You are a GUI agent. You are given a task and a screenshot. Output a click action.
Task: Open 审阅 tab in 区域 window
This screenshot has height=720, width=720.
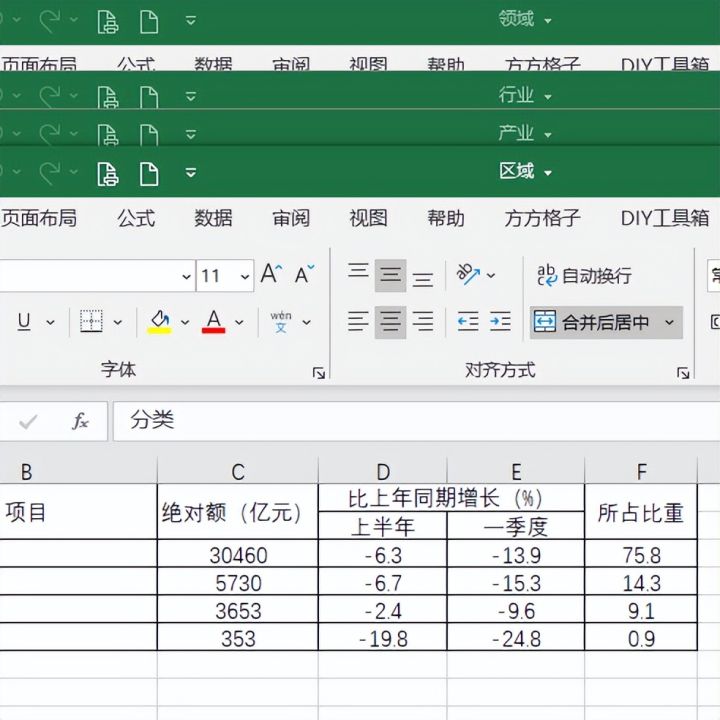[x=291, y=218]
